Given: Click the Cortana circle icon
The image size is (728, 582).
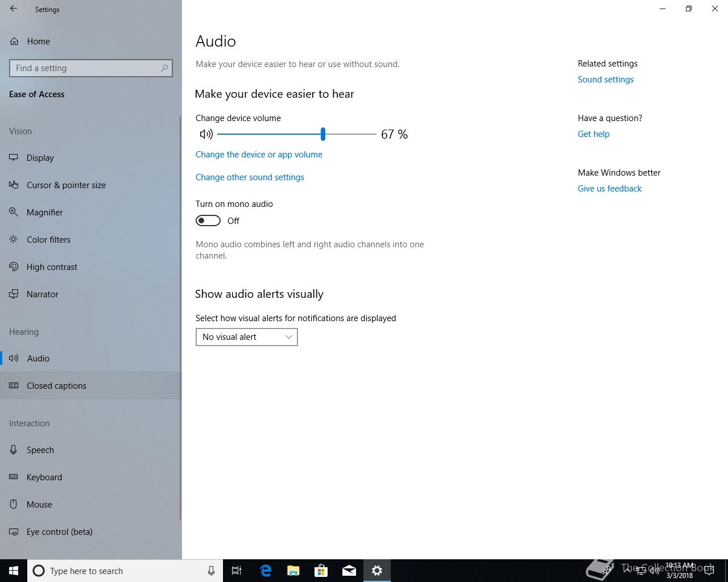Looking at the screenshot, I should (x=39, y=571).
